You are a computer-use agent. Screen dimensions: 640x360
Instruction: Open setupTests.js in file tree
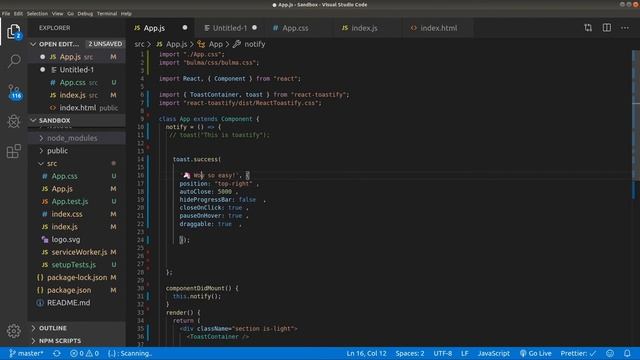tap(77, 264)
